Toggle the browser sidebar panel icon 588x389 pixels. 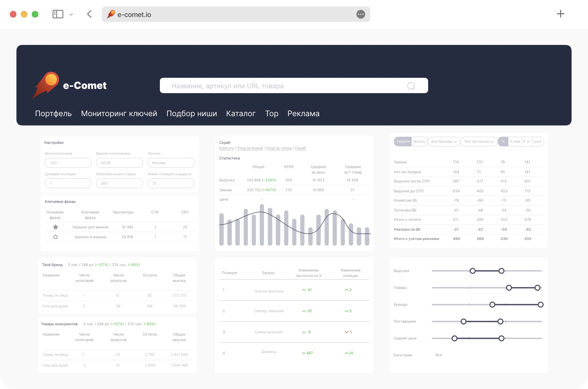pos(58,14)
